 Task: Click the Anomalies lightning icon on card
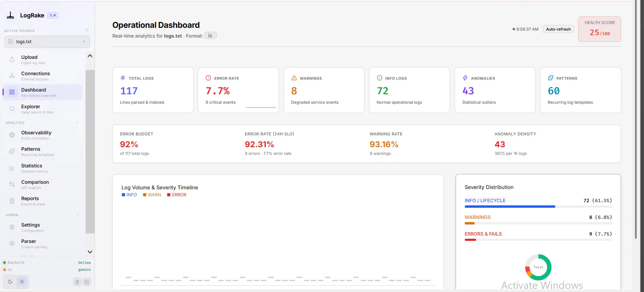coord(465,78)
